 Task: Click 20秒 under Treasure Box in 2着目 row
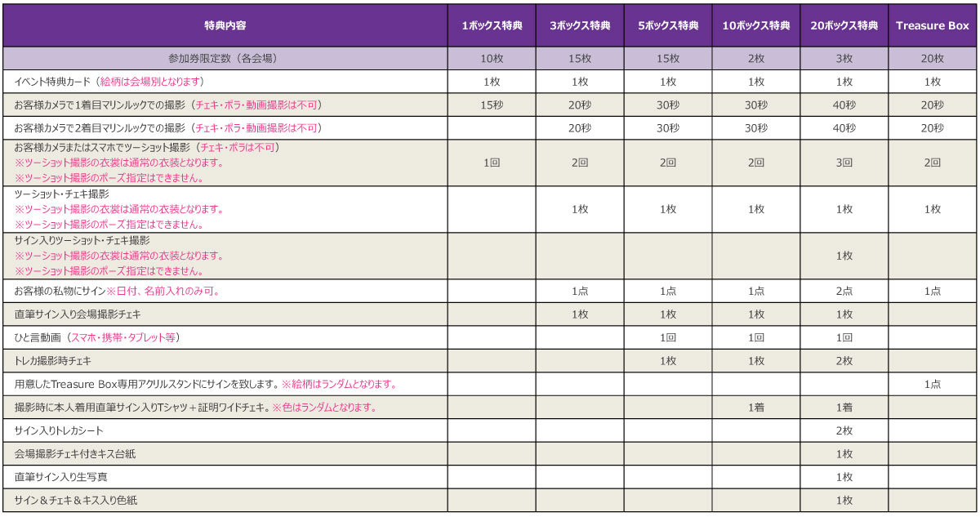coord(933,128)
